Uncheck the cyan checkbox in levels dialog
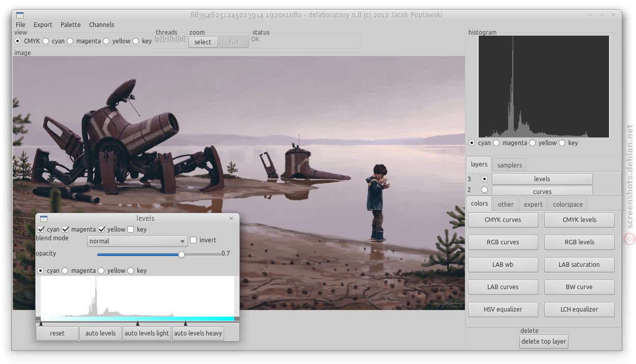Image resolution: width=636 pixels, height=364 pixels. 41,230
